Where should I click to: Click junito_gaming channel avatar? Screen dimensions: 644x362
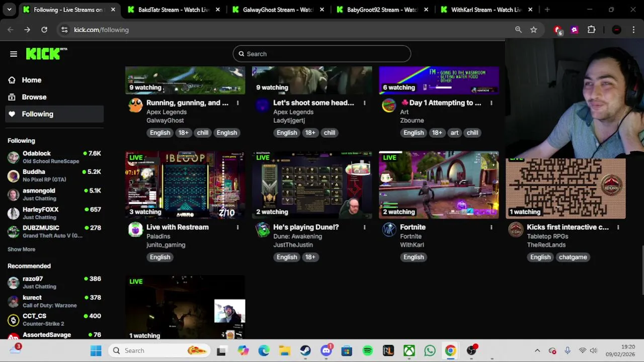135,230
